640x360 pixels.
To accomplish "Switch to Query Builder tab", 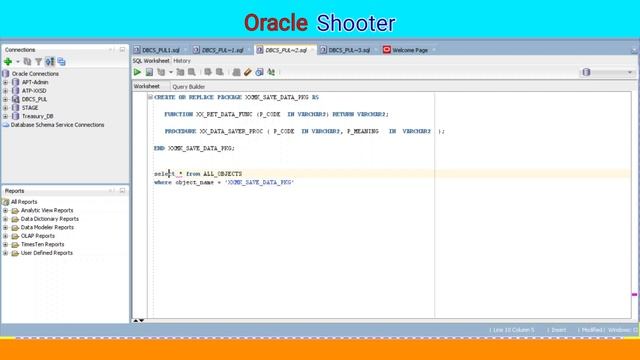I will pyautogui.click(x=189, y=87).
